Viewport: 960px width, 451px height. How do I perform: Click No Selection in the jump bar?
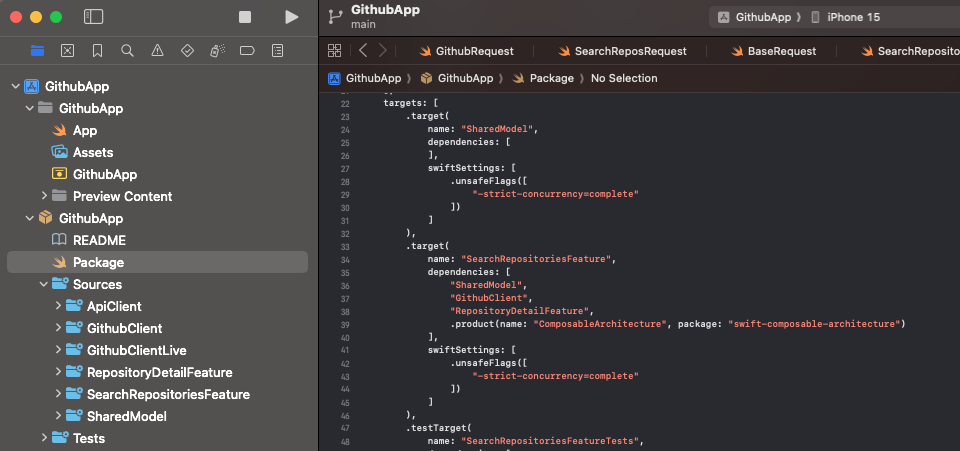(624, 78)
